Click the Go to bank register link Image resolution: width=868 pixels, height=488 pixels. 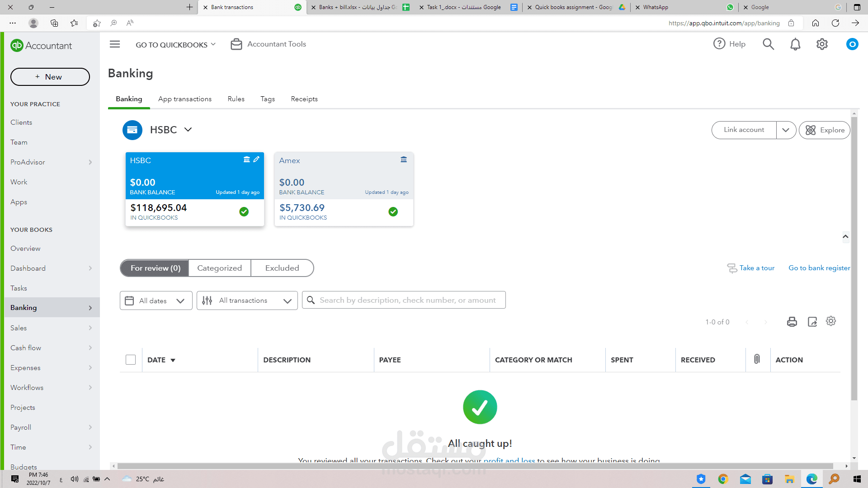819,268
